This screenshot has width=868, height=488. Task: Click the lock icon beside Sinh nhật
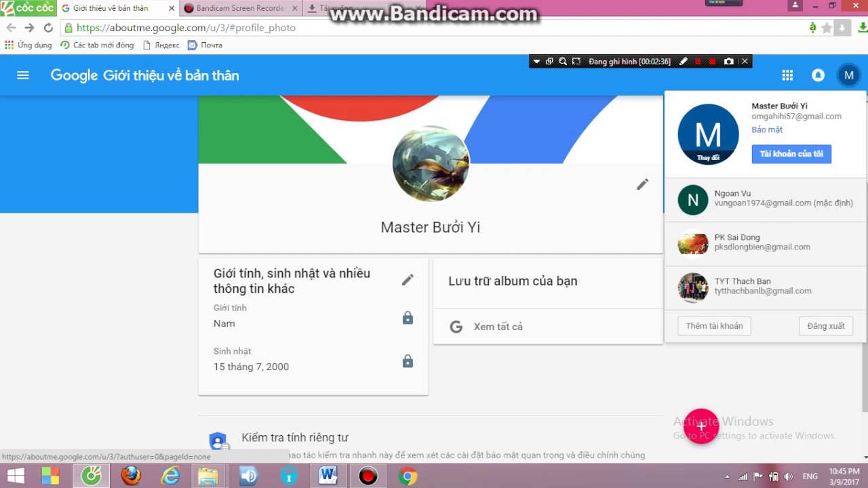[408, 361]
